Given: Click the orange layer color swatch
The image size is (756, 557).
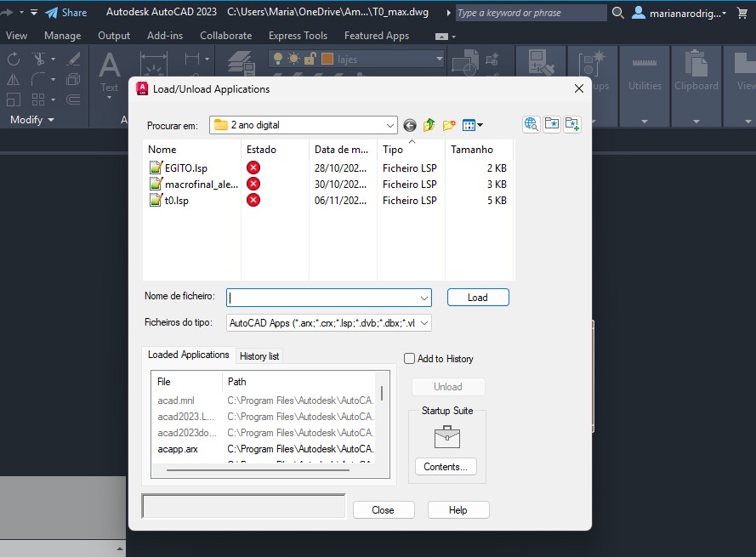Looking at the screenshot, I should (x=327, y=59).
